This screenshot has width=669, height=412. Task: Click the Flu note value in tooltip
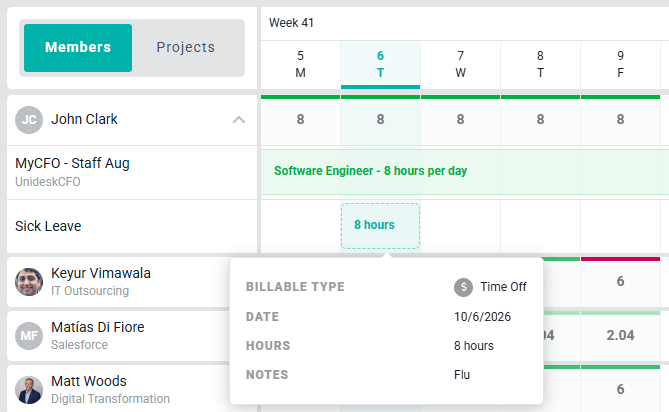click(x=462, y=375)
